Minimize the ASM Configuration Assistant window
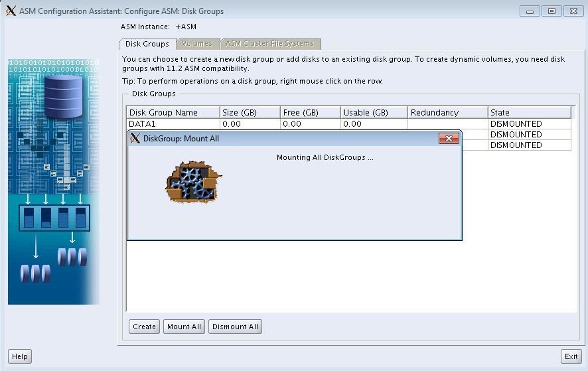The height and width of the screenshot is (371, 588). (530, 11)
